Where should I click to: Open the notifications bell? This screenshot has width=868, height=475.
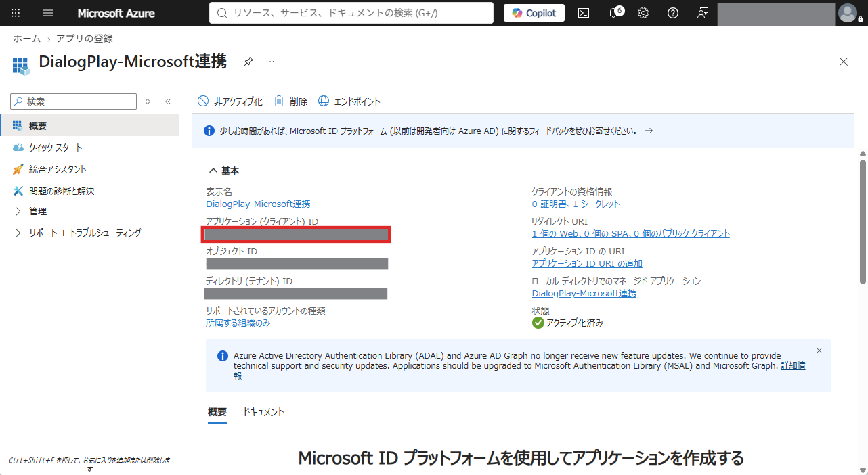[x=614, y=13]
